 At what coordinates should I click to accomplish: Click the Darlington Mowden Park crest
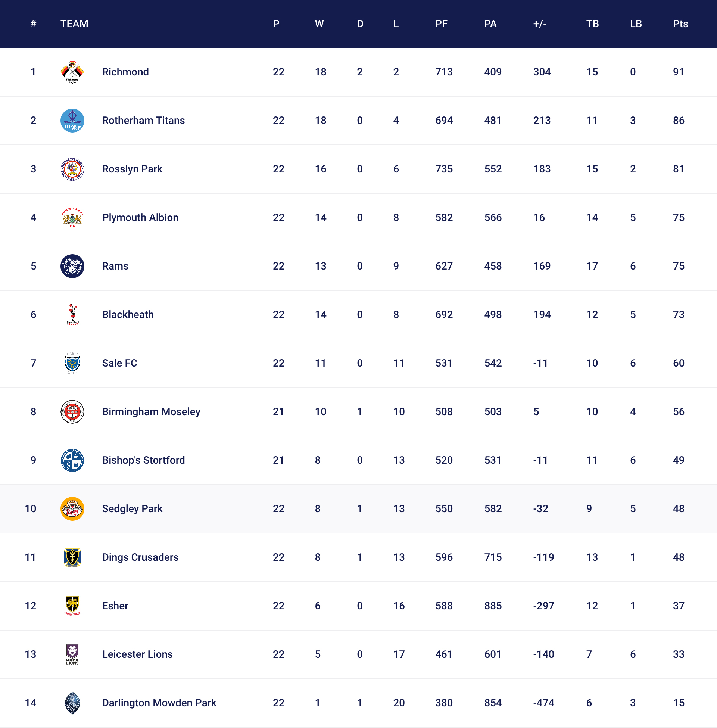point(72,703)
